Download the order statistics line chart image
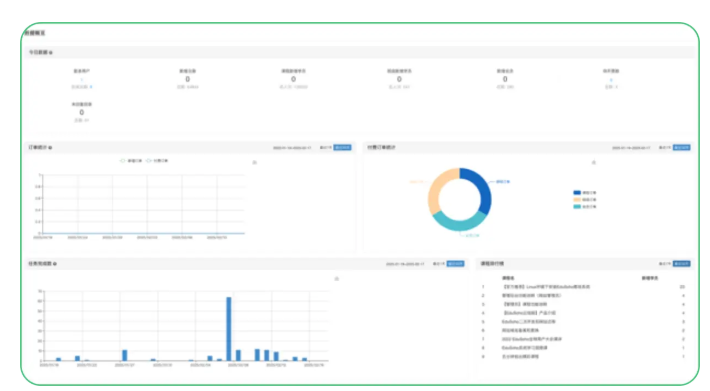The width and height of the screenshot is (710, 391). coord(254,162)
